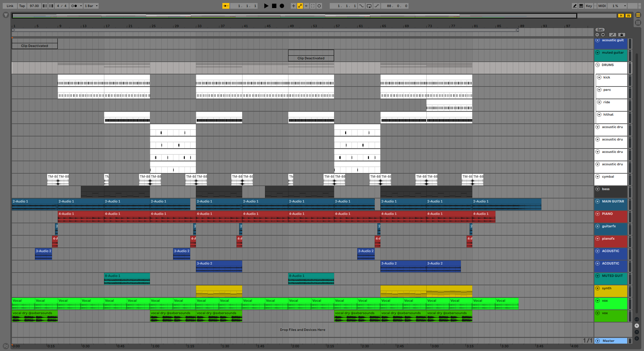
Task: Toggle the browser show/hide triangle
Action: point(6,15)
